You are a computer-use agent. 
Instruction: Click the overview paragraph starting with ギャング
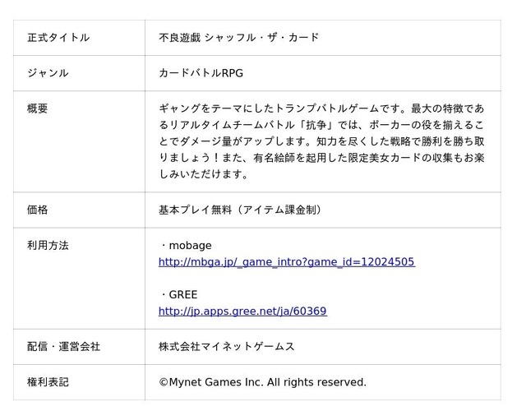[x=321, y=141]
